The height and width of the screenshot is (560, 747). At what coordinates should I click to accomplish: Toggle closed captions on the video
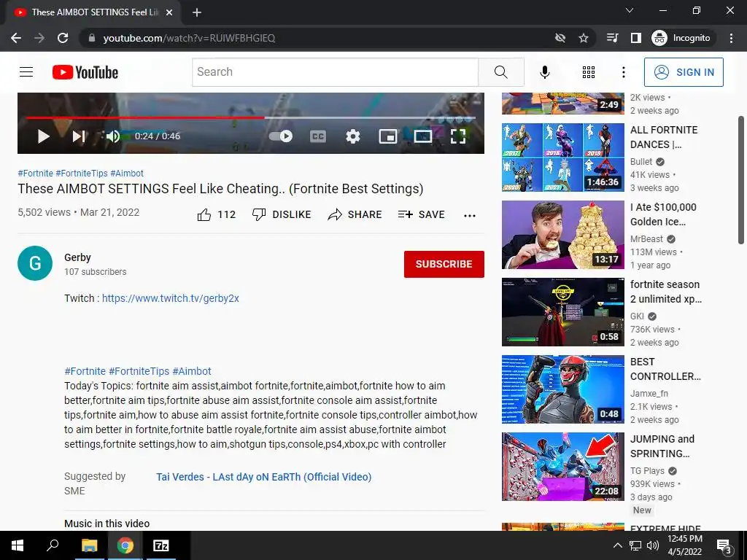click(x=318, y=136)
